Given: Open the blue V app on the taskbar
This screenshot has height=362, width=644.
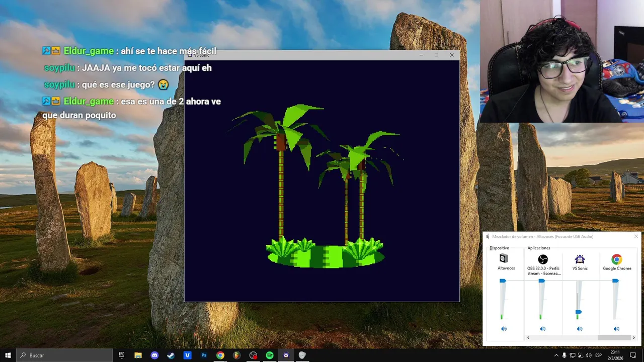Looking at the screenshot, I should coord(188,355).
